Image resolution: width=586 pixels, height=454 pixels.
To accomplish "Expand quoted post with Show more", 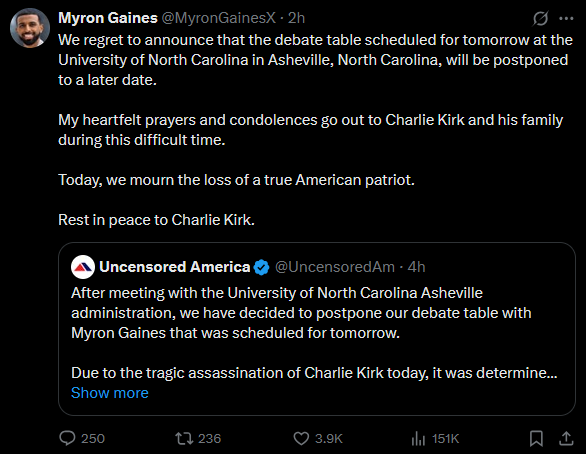I will [110, 393].
